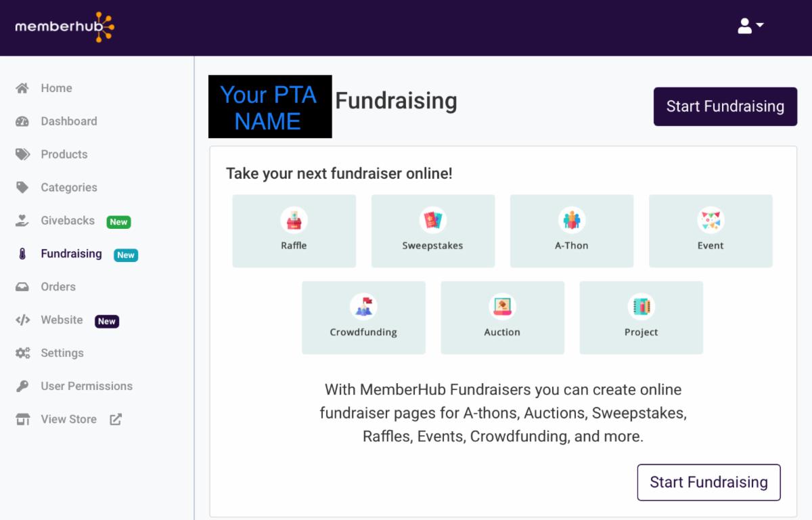Click the View Store external link icon
The height and width of the screenshot is (520, 812).
point(116,419)
